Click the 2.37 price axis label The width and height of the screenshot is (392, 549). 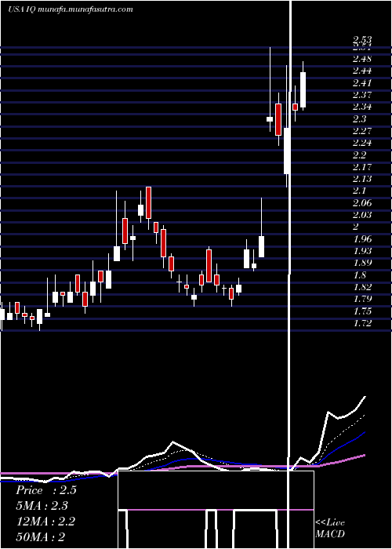point(362,95)
